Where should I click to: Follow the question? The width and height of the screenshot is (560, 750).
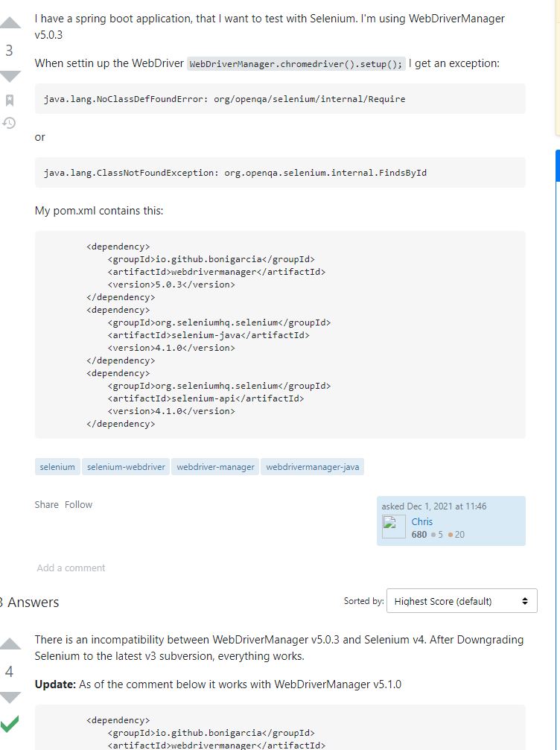coord(78,505)
